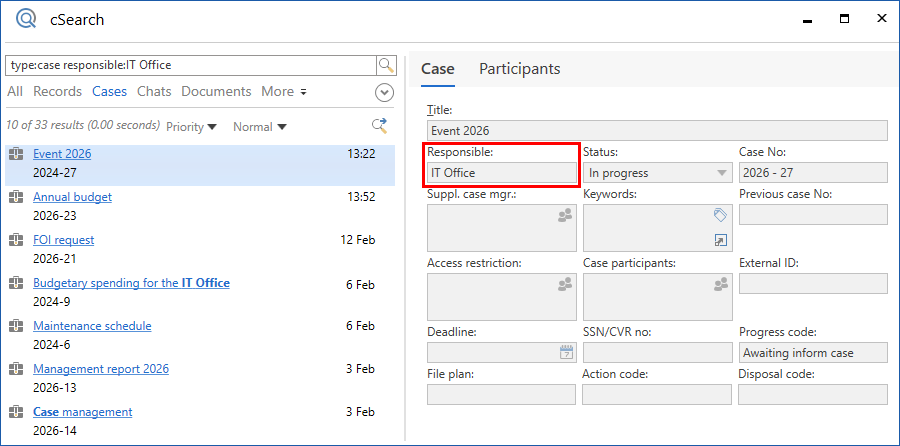Open the calendar picker in Deadline field
900x446 pixels.
point(566,352)
